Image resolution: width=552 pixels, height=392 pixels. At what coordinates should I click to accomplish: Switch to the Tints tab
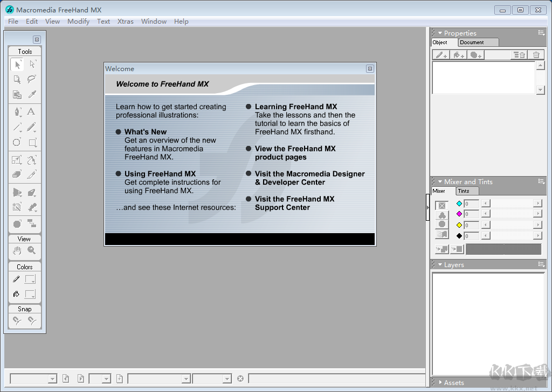click(x=467, y=191)
